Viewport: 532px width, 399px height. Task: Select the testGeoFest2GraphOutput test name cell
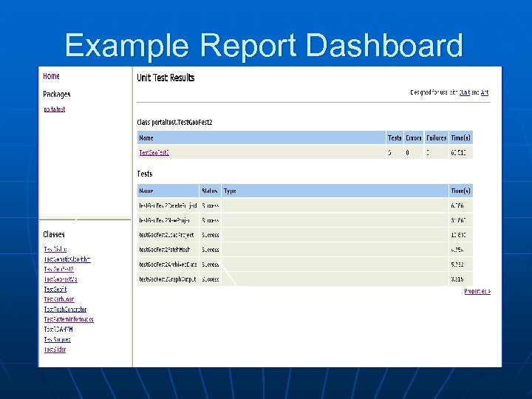point(168,279)
